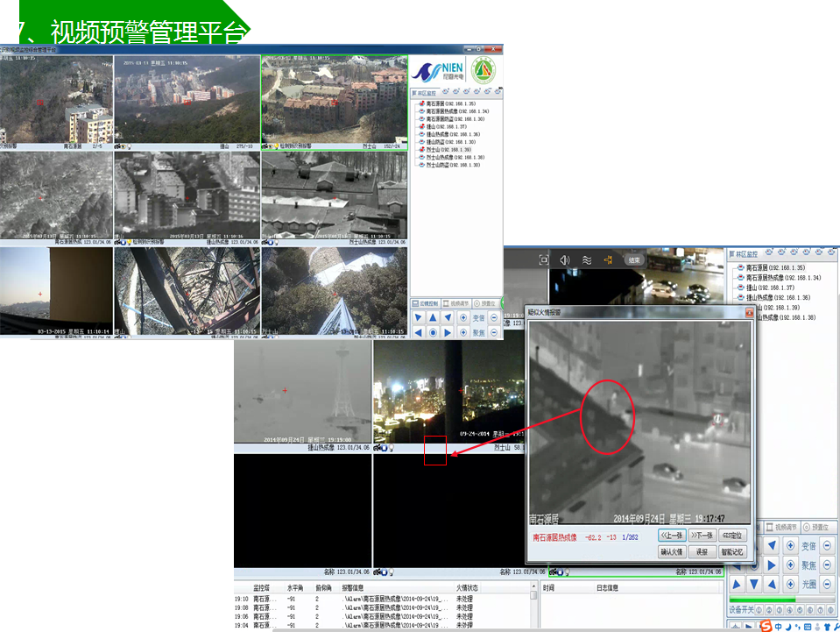Toggle the speaker sound icon
Image resolution: width=840 pixels, height=632 pixels.
[x=565, y=260]
